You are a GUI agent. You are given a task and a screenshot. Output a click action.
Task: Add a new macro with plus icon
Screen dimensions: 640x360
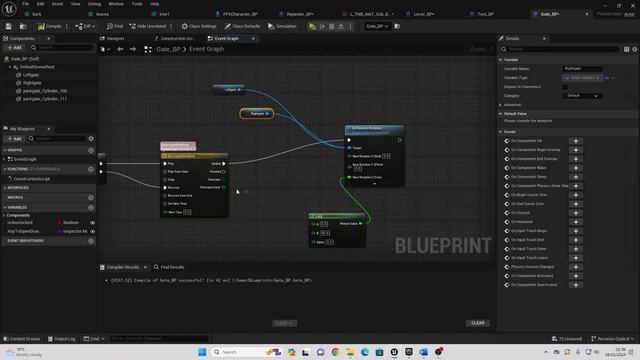pos(91,198)
